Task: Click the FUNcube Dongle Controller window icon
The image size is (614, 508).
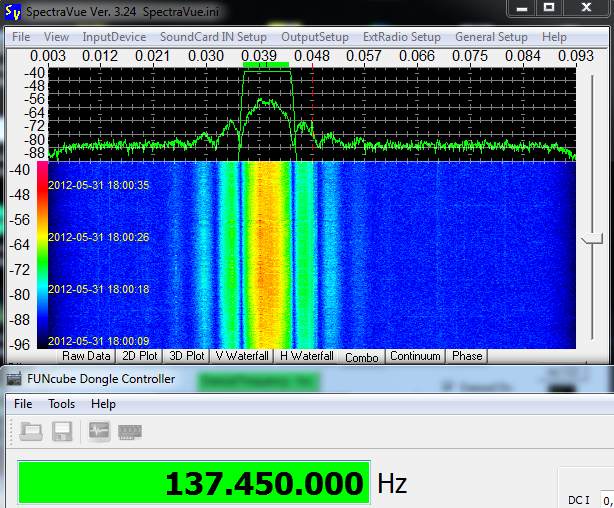Action: click(15, 379)
